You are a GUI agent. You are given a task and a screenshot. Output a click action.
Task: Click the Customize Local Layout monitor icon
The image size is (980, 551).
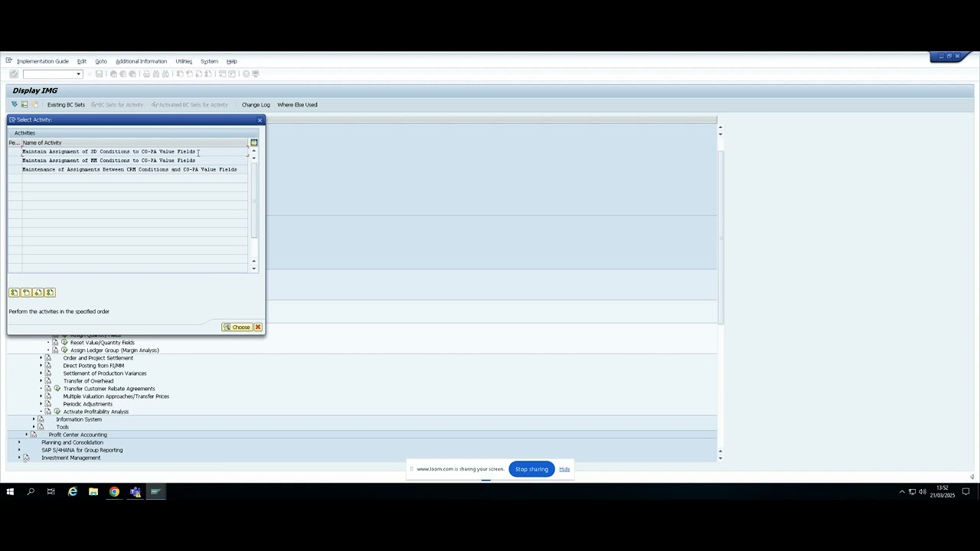click(256, 74)
